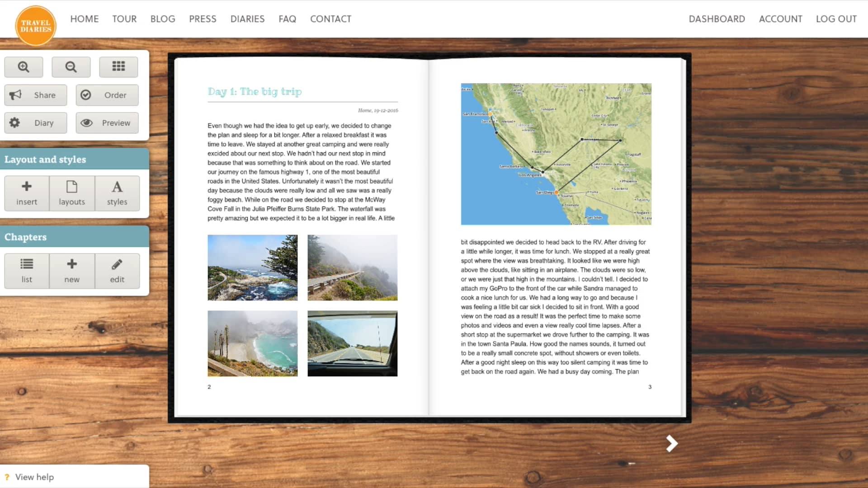Edit the current chapter
This screenshot has height=488, width=868.
point(117,271)
